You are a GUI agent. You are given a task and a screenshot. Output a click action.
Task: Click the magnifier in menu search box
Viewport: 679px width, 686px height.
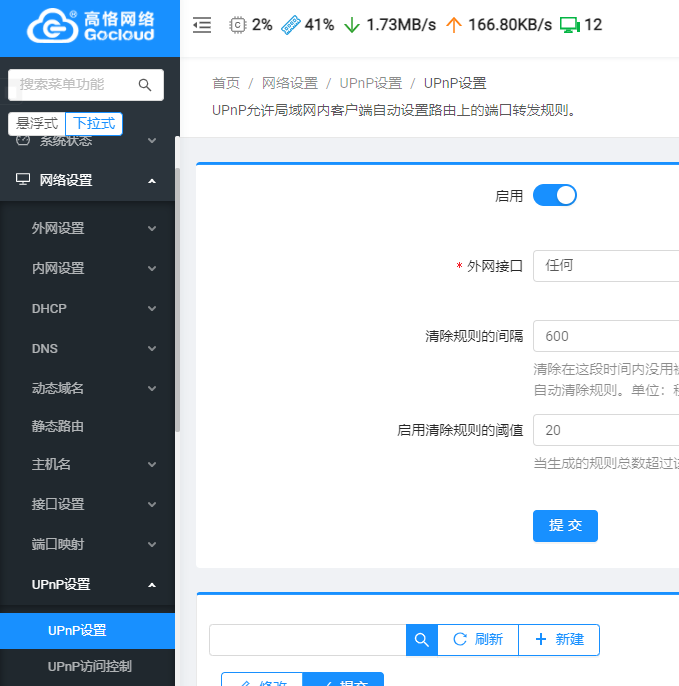pos(145,85)
